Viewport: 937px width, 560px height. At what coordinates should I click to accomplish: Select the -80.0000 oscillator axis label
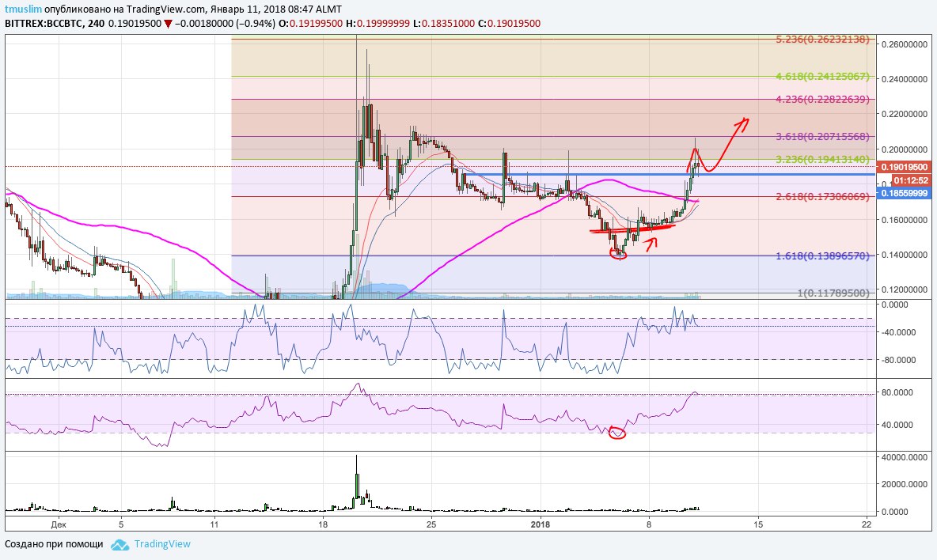(899, 360)
